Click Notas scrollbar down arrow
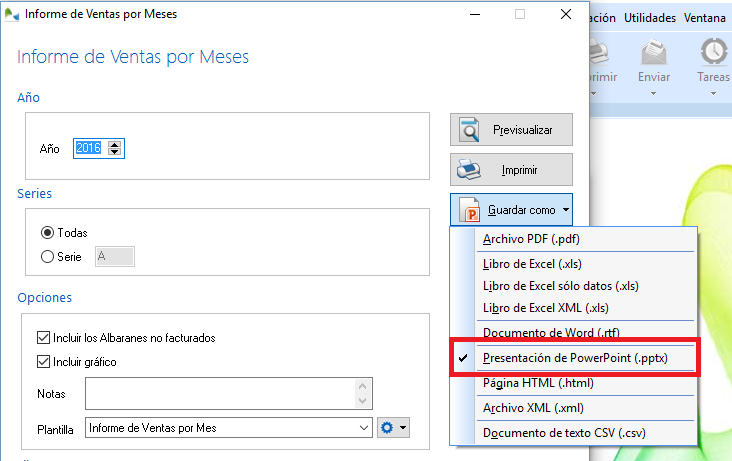Screen dimensions: 732x461 [x=363, y=401]
